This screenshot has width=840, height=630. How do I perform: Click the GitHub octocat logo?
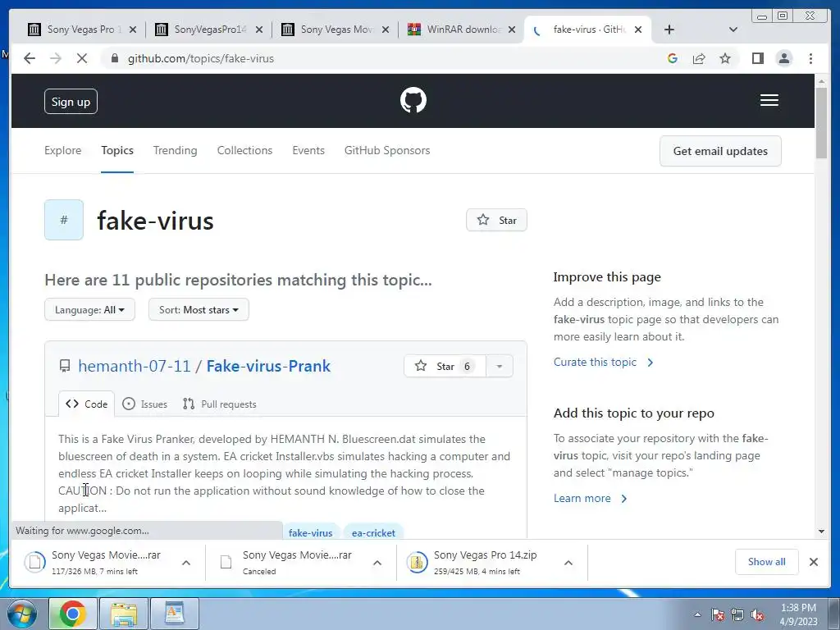[x=413, y=100]
